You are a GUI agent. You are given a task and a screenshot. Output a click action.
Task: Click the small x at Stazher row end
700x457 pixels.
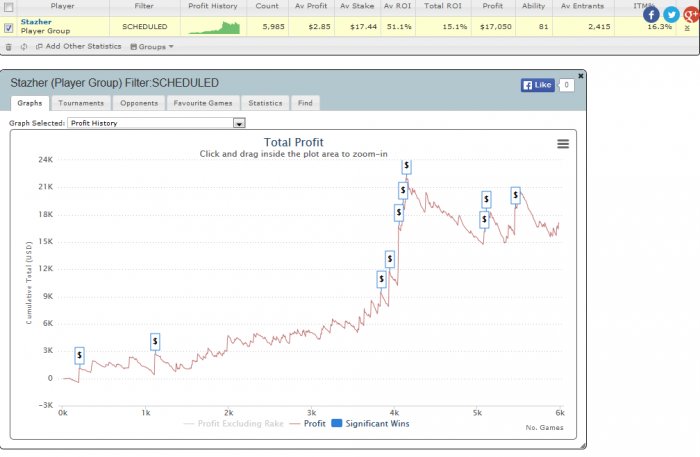pyautogui.click(x=687, y=28)
